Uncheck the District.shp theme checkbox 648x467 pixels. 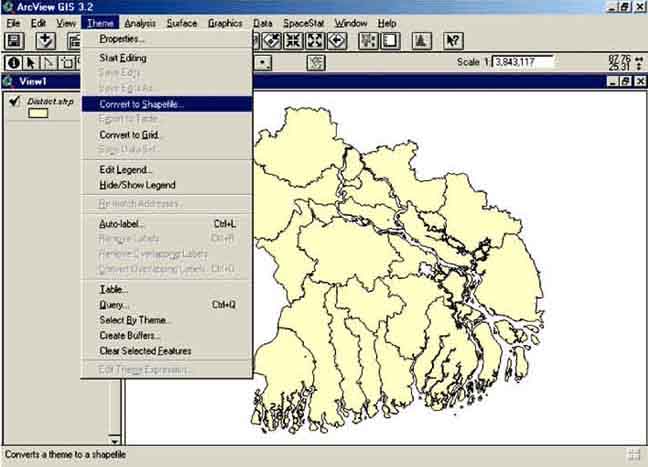(14, 100)
